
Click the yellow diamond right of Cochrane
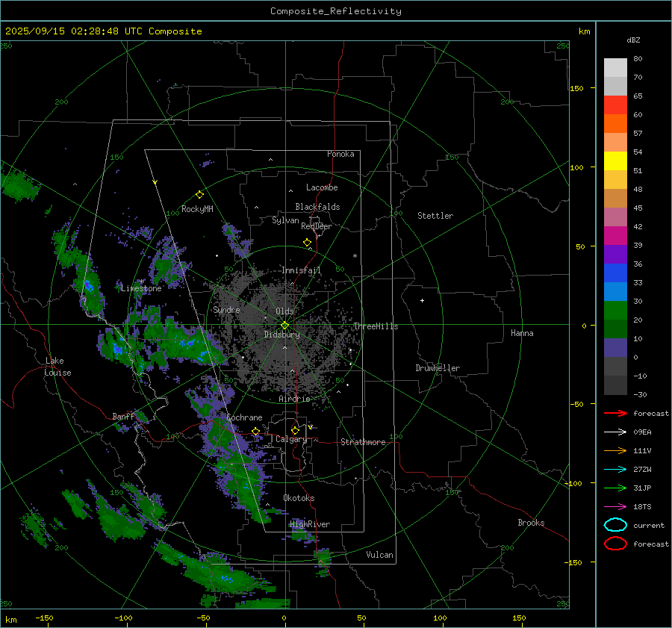pyautogui.click(x=255, y=432)
